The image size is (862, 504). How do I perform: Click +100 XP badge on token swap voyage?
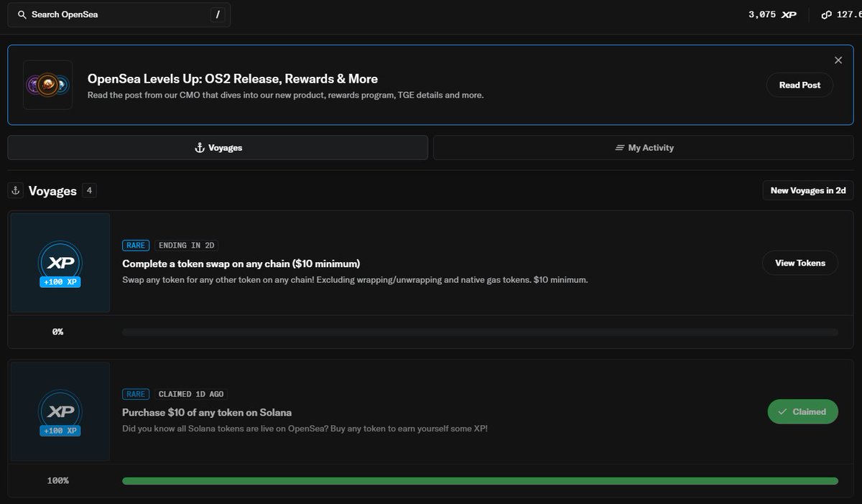[x=60, y=281]
